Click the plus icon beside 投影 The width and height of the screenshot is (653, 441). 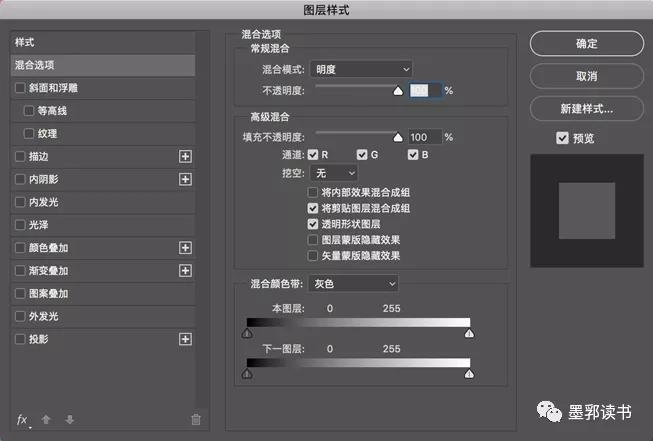(185, 339)
